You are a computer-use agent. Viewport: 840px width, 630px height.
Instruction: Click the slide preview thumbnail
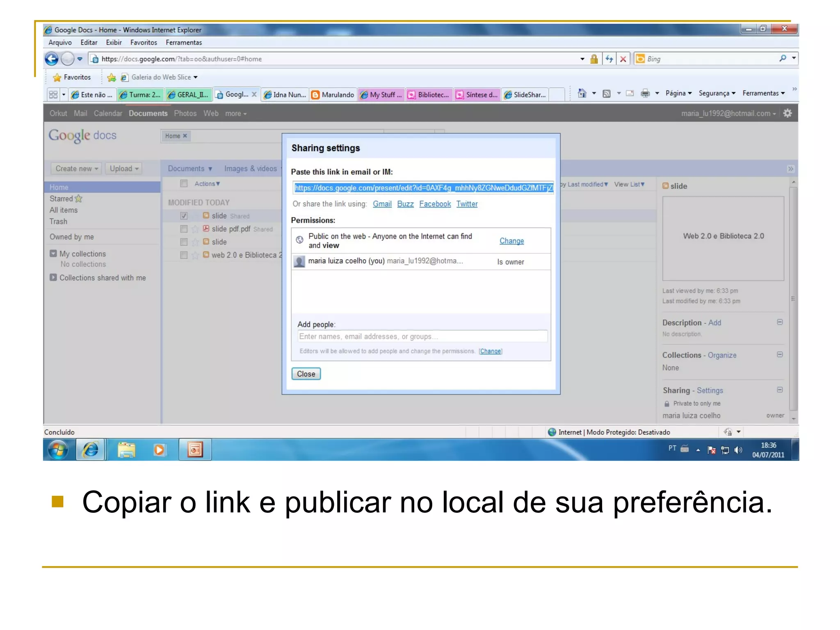click(723, 238)
